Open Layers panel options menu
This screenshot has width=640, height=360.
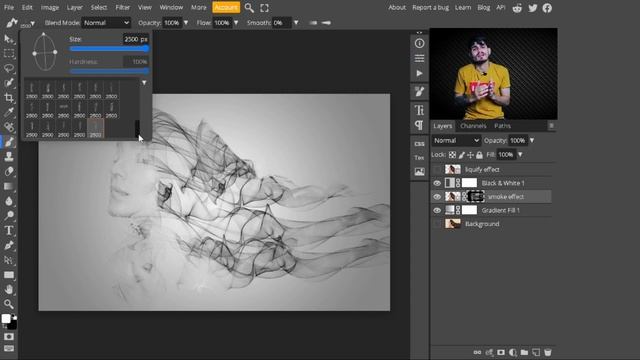551,126
